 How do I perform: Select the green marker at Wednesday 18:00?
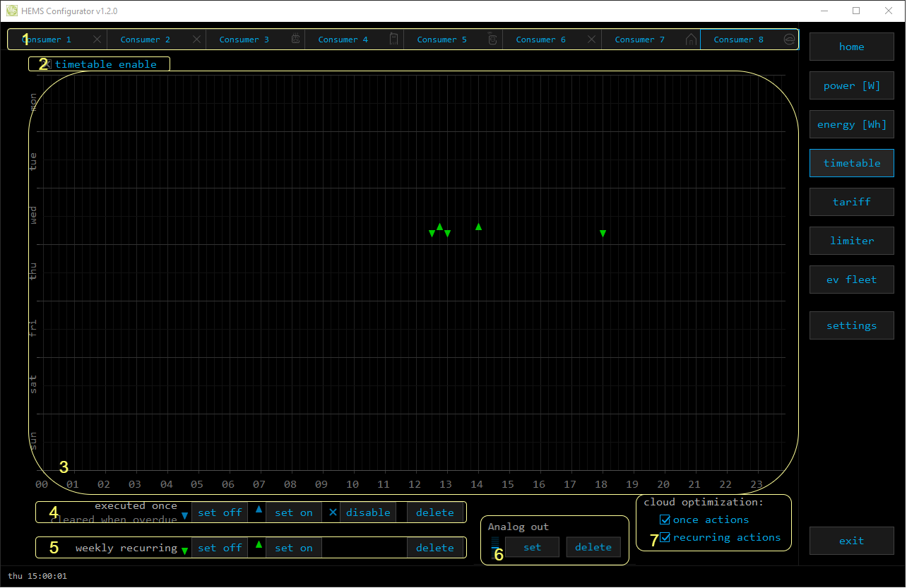pos(603,234)
